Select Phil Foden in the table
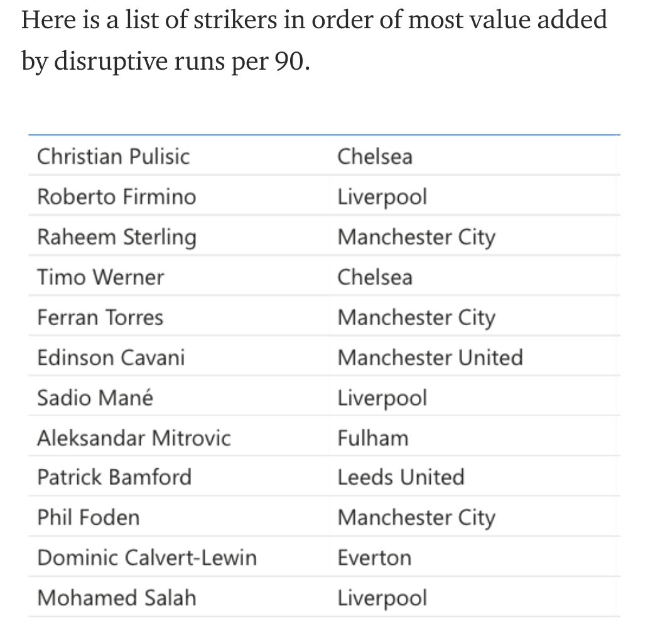660x644 pixels. point(88,517)
